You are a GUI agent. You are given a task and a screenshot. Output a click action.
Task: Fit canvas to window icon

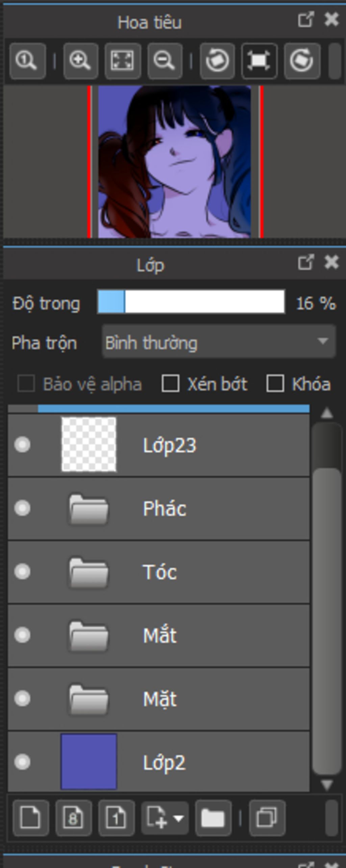pyautogui.click(x=123, y=61)
